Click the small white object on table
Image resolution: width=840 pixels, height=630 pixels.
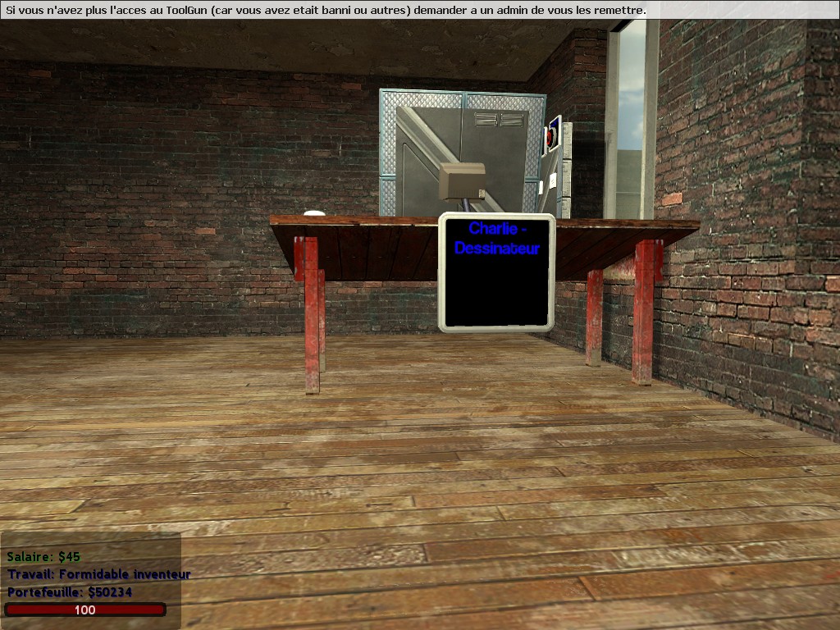314,213
